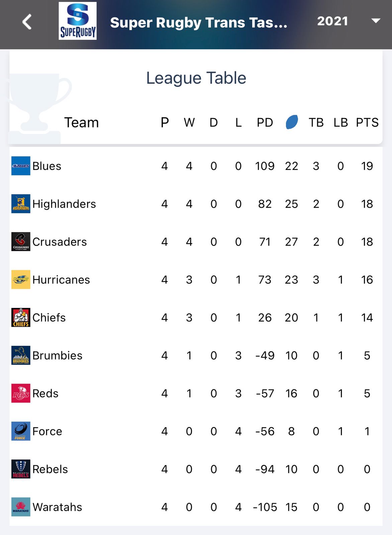Tap the Crusaders team logo

pyautogui.click(x=21, y=241)
